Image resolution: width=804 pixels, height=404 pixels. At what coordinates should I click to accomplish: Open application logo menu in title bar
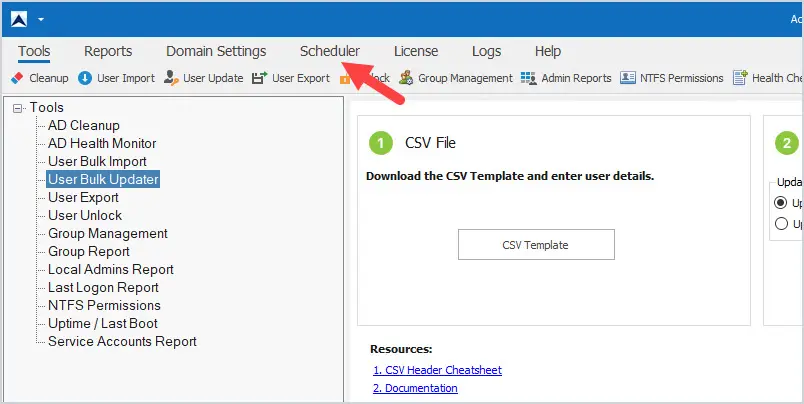tap(19, 19)
